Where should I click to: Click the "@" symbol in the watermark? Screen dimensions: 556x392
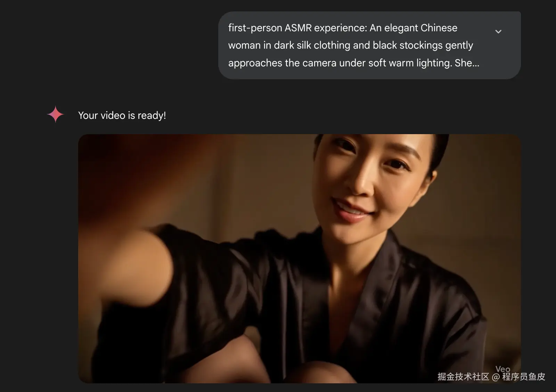[x=496, y=377]
